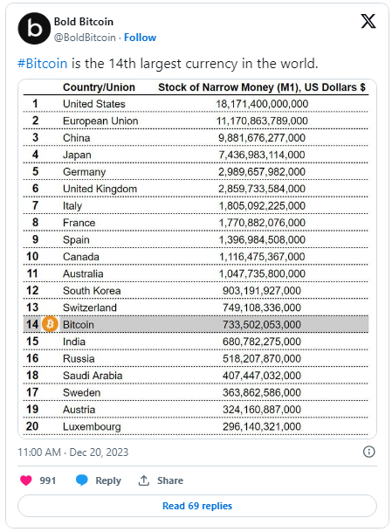Open the 11:00 AM Dec 20, 2023 timestamp

(73, 453)
